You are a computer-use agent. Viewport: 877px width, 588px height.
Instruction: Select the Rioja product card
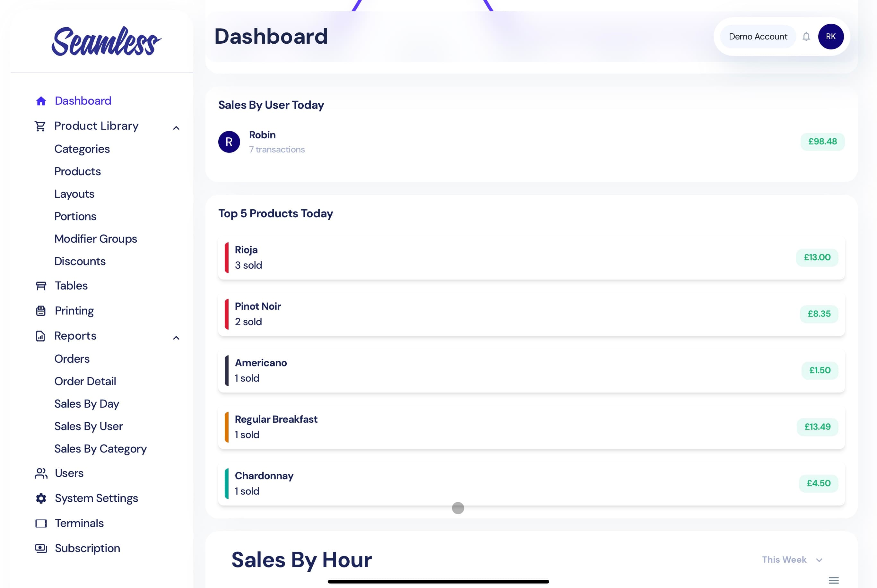[531, 258]
